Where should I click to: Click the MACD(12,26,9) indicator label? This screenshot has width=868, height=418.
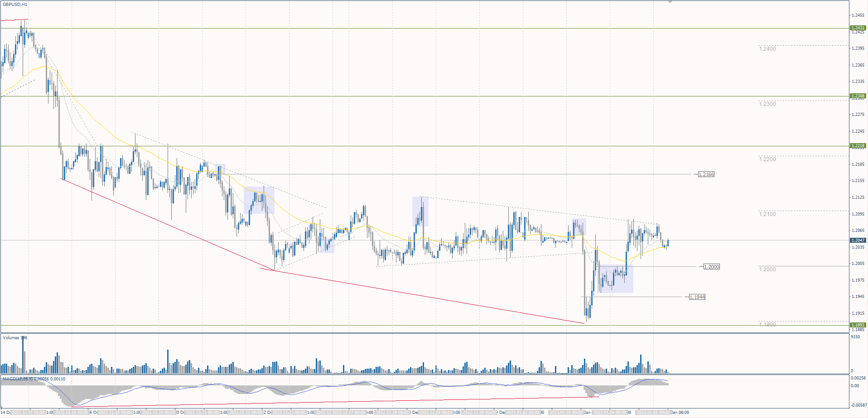point(34,379)
